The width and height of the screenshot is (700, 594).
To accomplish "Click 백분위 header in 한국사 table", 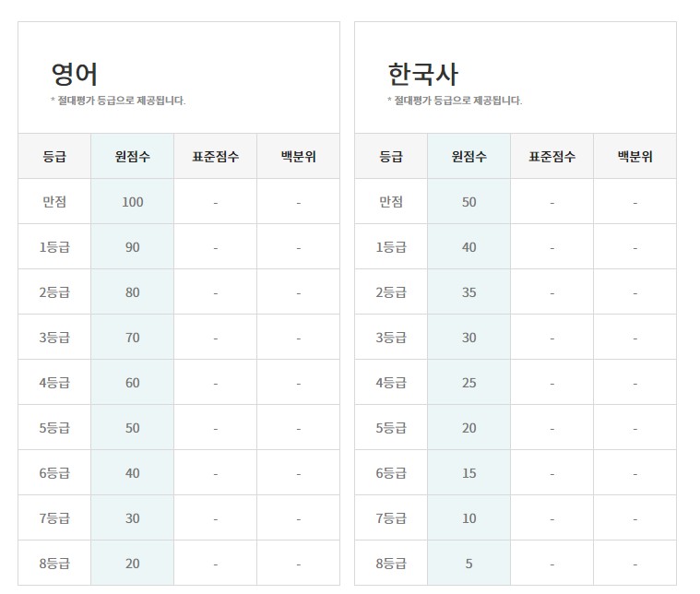I will (x=635, y=156).
